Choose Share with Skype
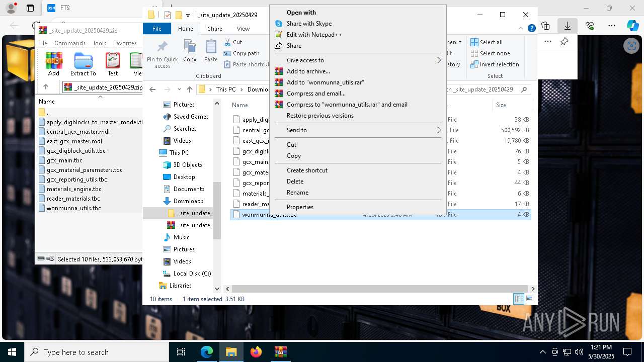The image size is (644, 362). 358,24
